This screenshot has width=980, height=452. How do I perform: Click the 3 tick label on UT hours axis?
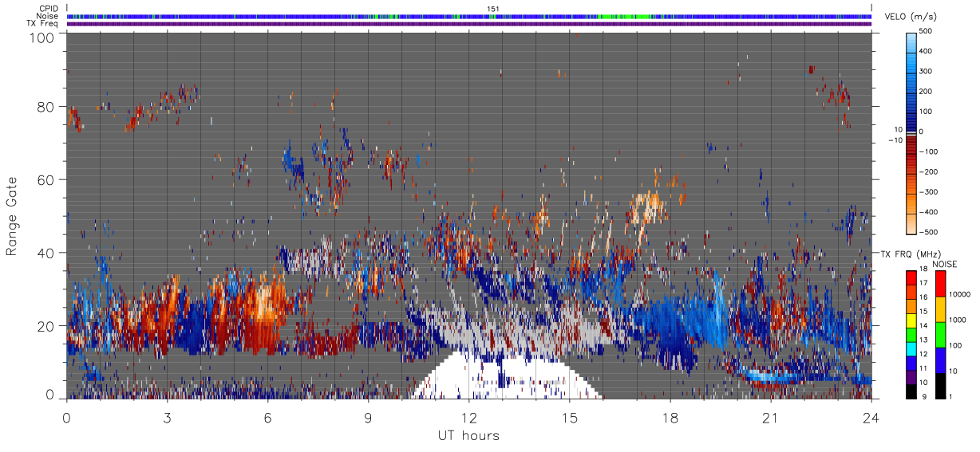pos(168,417)
